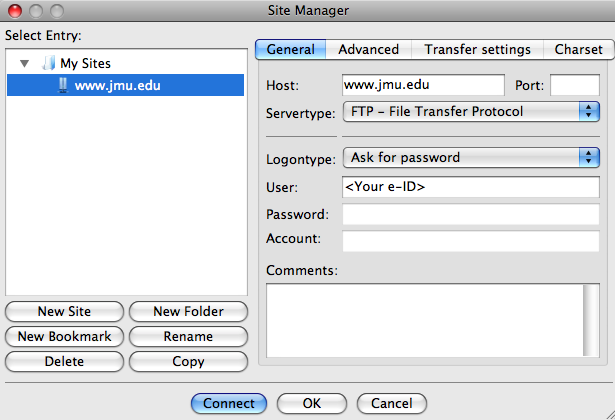Image resolution: width=615 pixels, height=420 pixels.
Task: Open the Advanced tab
Action: click(368, 49)
